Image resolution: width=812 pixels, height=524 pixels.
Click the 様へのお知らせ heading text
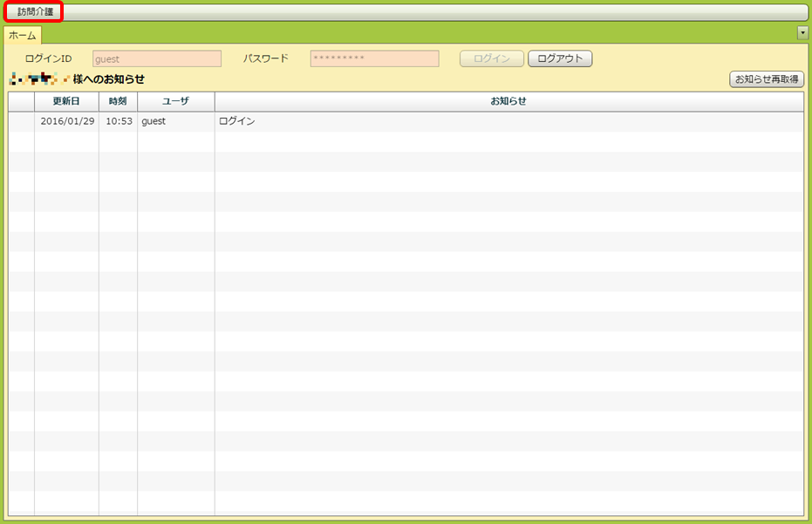click(x=109, y=79)
